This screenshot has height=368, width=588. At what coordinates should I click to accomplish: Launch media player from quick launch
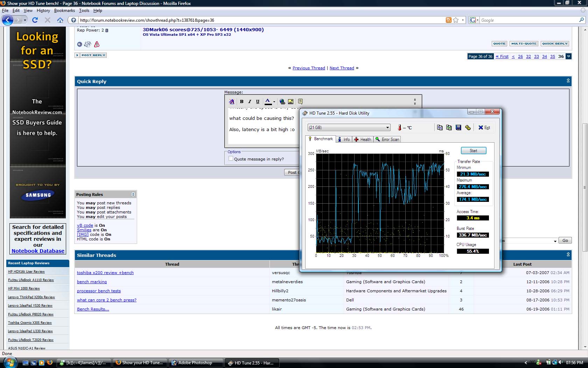pyautogui.click(x=41, y=363)
